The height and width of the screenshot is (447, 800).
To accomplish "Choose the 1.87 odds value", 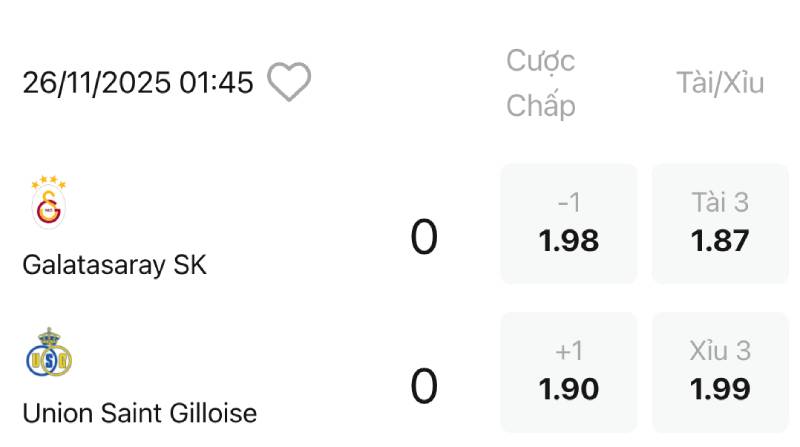I will [x=720, y=241].
